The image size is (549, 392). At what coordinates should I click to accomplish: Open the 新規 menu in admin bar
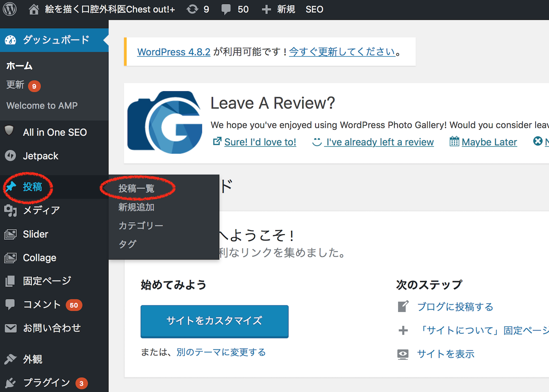[286, 10]
